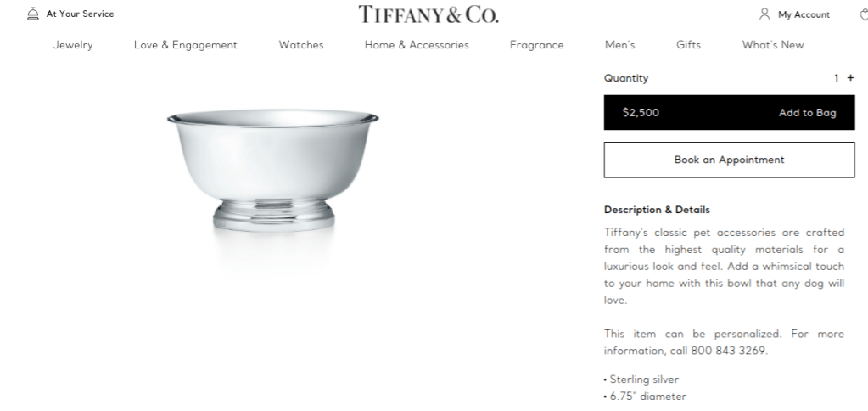Click Book an Appointment button
Screen dimensions: 868x411
tap(729, 160)
